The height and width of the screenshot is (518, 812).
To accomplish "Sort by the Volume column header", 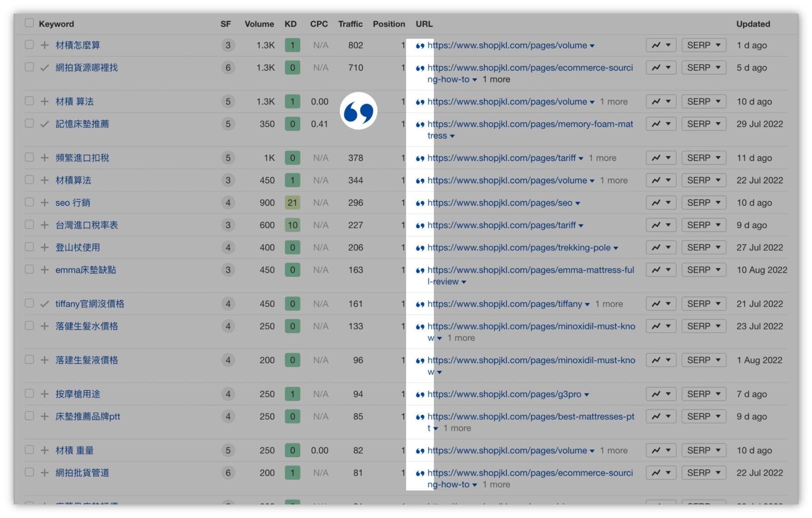I will tap(259, 24).
